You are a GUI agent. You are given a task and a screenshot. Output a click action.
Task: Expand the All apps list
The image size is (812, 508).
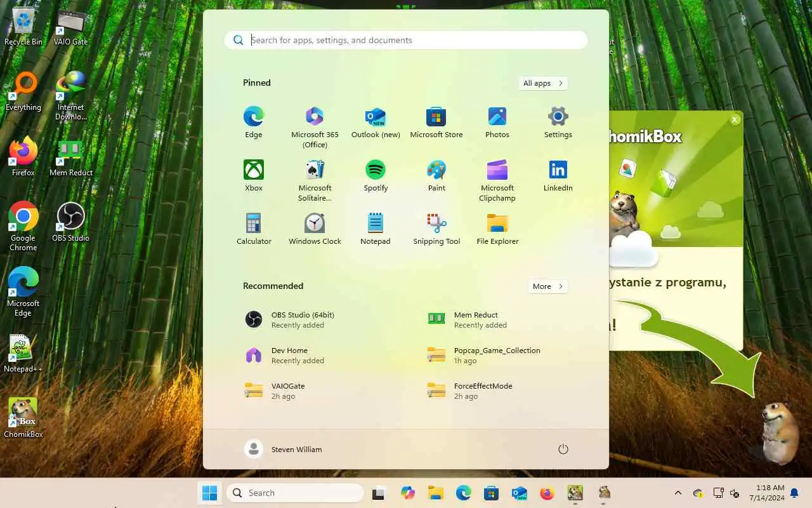[x=543, y=83]
